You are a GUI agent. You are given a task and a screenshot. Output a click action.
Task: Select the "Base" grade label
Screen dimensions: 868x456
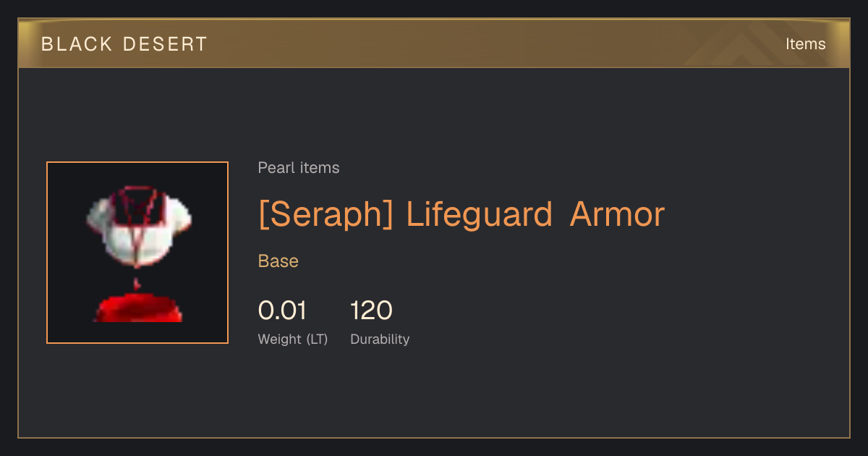click(x=278, y=261)
